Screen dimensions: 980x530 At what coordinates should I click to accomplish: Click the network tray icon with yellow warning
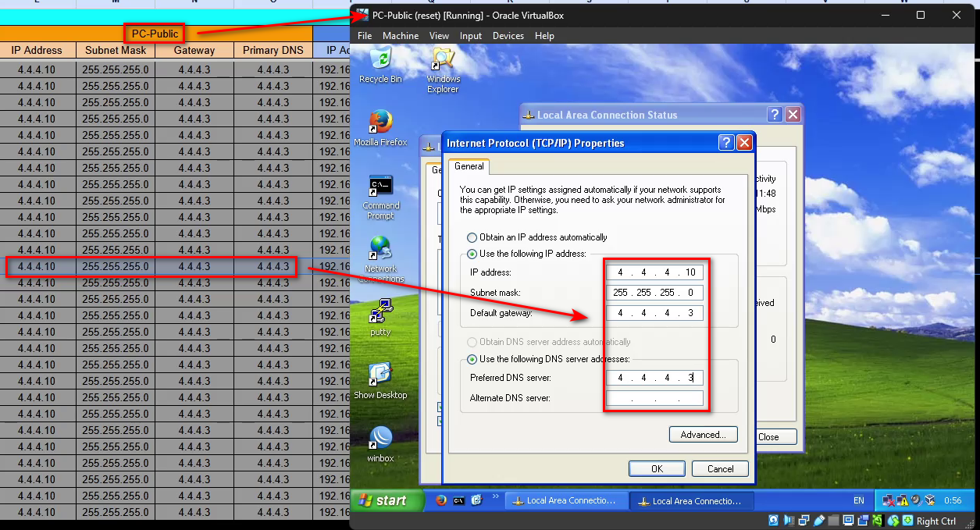(x=902, y=500)
